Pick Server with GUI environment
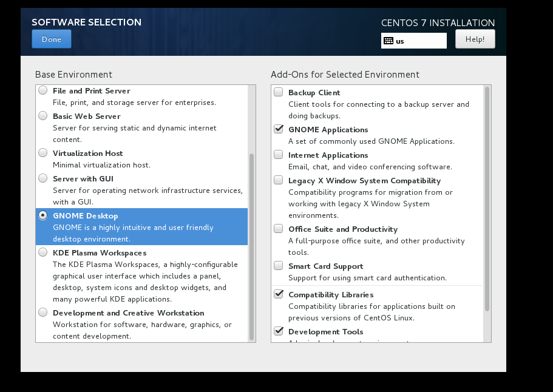 (43, 178)
